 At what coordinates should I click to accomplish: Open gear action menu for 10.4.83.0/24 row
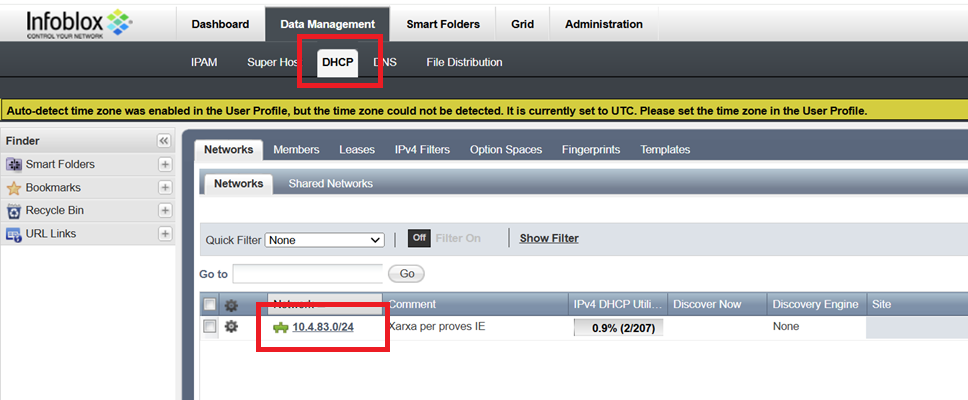tap(231, 327)
